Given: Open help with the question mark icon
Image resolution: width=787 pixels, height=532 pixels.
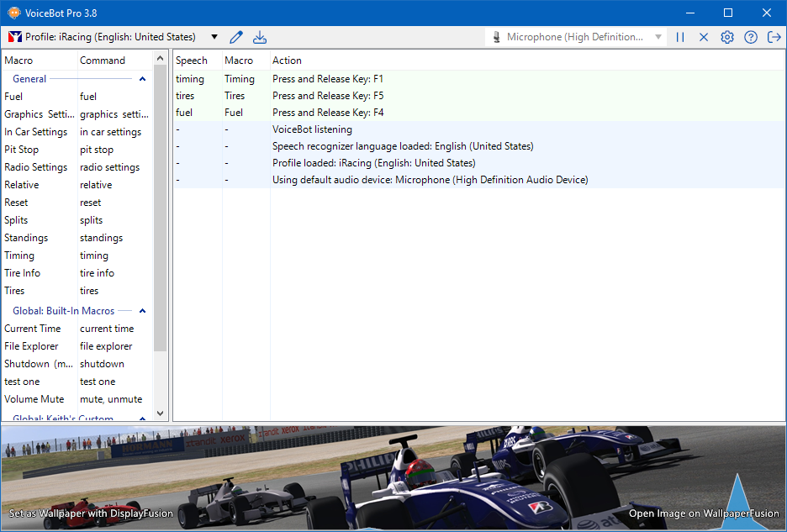Looking at the screenshot, I should 751,37.
